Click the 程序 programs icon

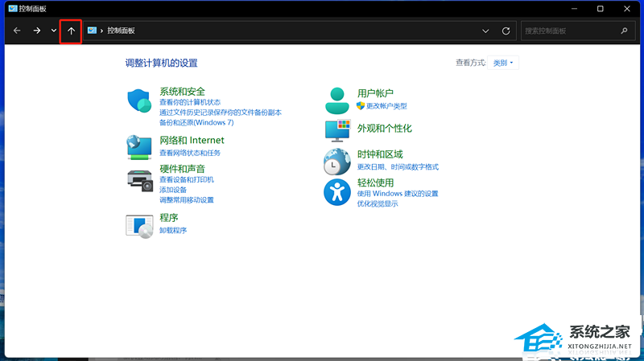point(139,226)
